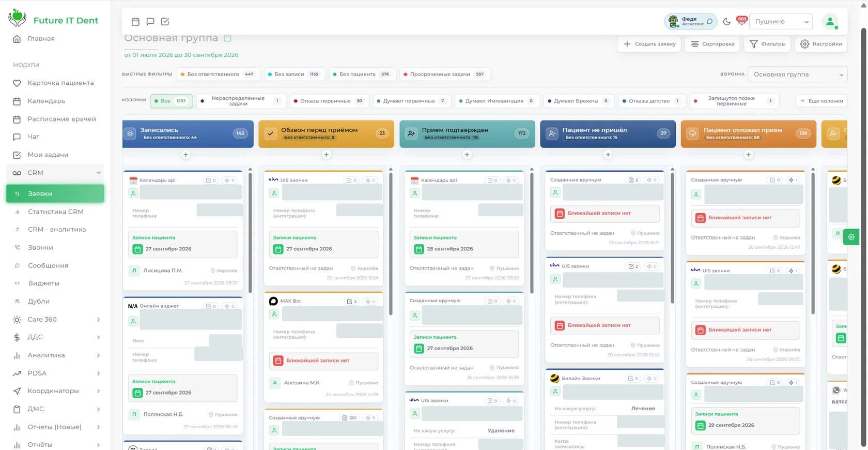Click the Записались column header icon
868x450 pixels.
tap(130, 133)
